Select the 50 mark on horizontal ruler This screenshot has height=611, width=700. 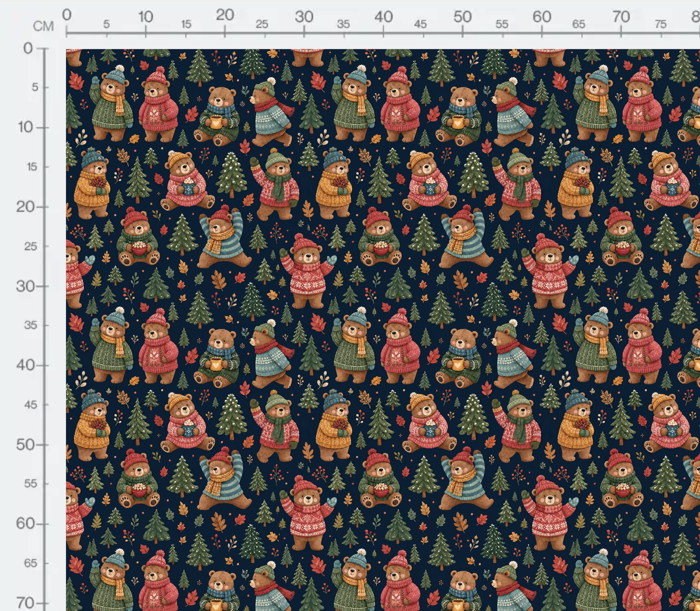[463, 16]
